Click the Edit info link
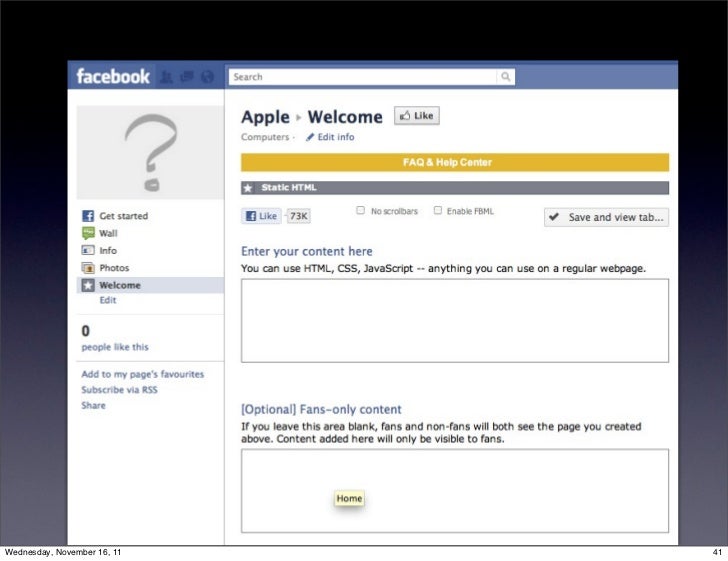 click(x=336, y=137)
